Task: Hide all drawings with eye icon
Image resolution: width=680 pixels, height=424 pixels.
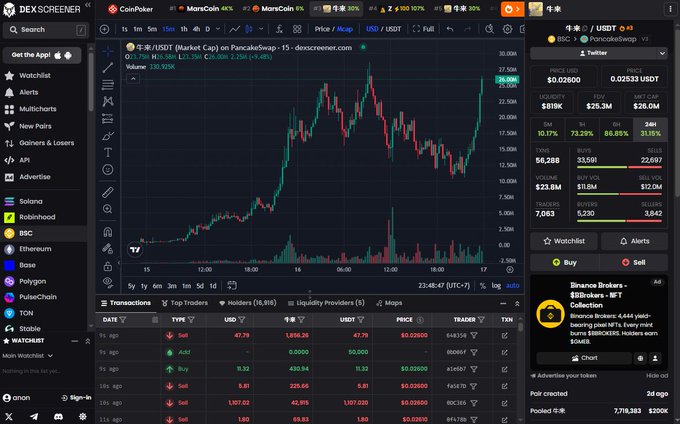Action: (x=108, y=282)
